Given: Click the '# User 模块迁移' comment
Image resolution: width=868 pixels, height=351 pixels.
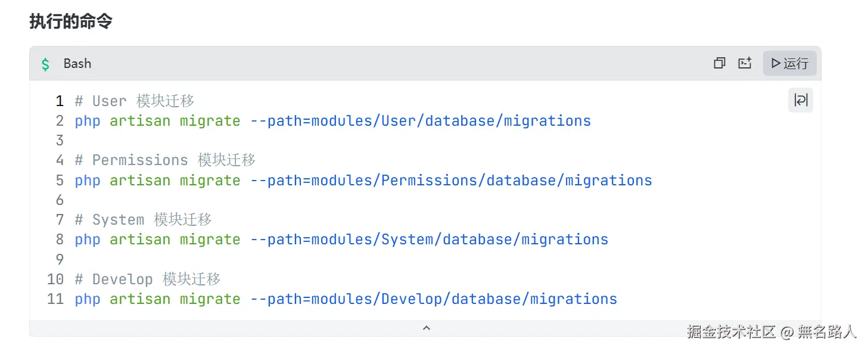Looking at the screenshot, I should [x=135, y=101].
